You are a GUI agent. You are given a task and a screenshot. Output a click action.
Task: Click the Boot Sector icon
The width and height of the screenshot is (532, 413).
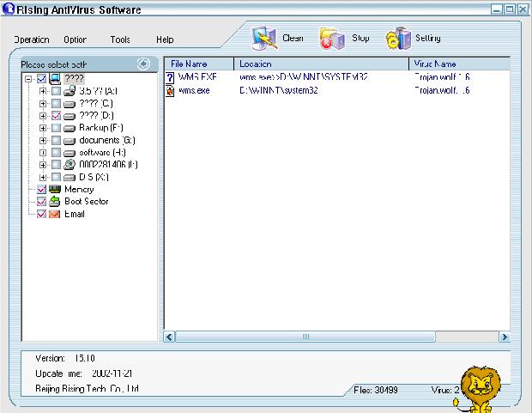pos(55,201)
